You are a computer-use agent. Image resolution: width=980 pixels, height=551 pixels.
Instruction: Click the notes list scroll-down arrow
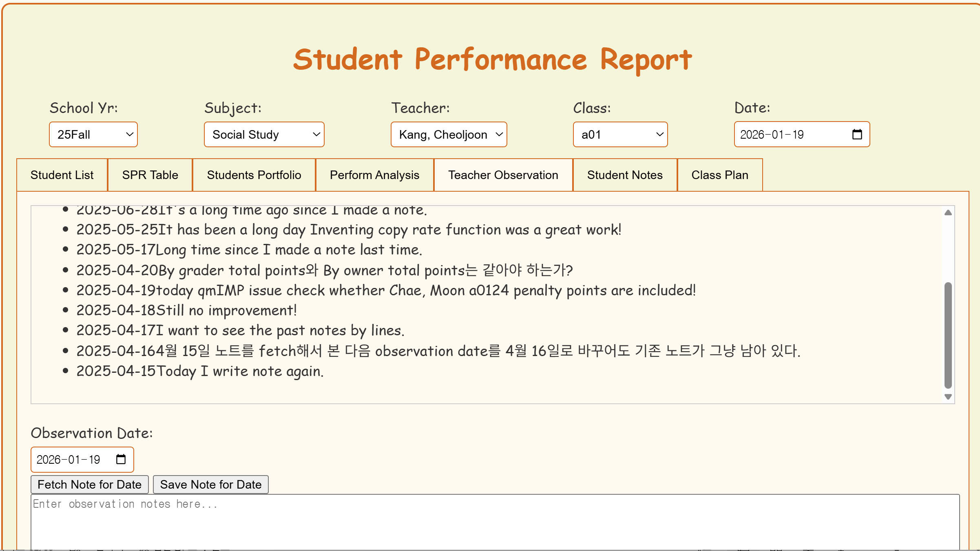click(948, 396)
